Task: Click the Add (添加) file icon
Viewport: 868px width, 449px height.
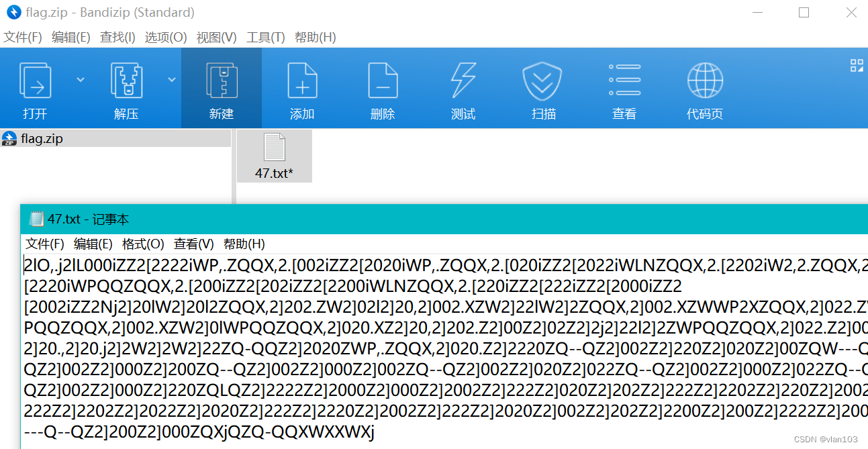Action: (x=302, y=81)
